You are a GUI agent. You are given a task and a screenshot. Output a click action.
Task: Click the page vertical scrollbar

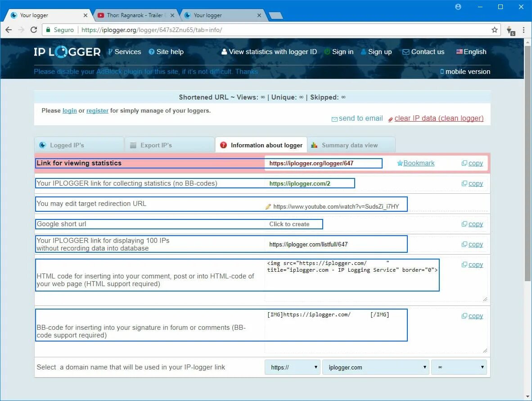pyautogui.click(x=527, y=163)
